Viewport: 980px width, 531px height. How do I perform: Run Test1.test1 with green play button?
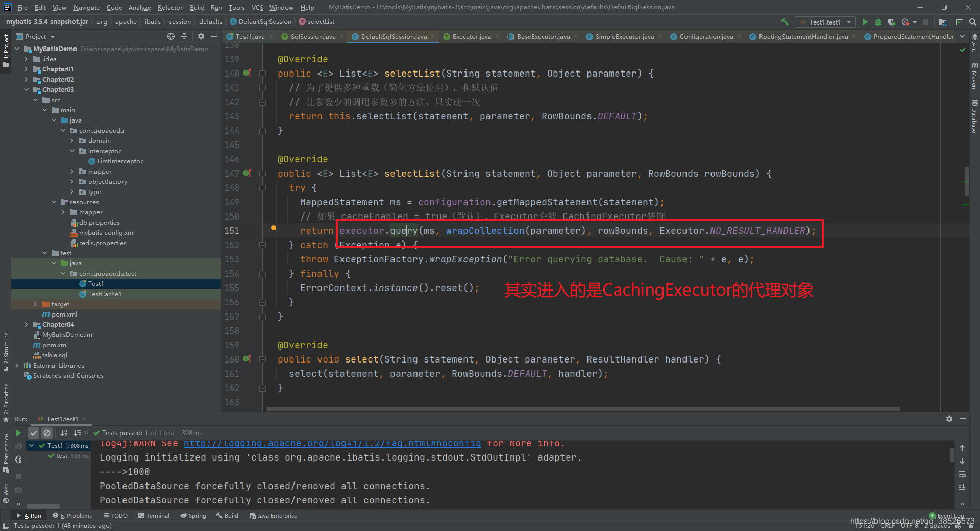865,22
